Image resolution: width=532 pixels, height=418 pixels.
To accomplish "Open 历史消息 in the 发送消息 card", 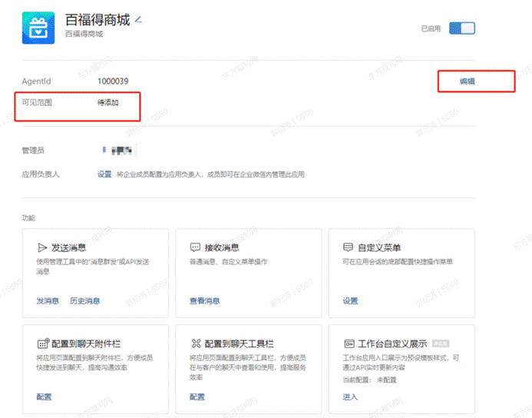I will coord(84,300).
